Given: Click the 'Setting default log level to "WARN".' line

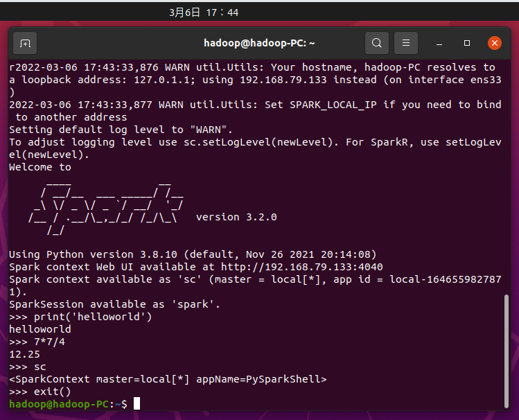Looking at the screenshot, I should tap(121, 130).
